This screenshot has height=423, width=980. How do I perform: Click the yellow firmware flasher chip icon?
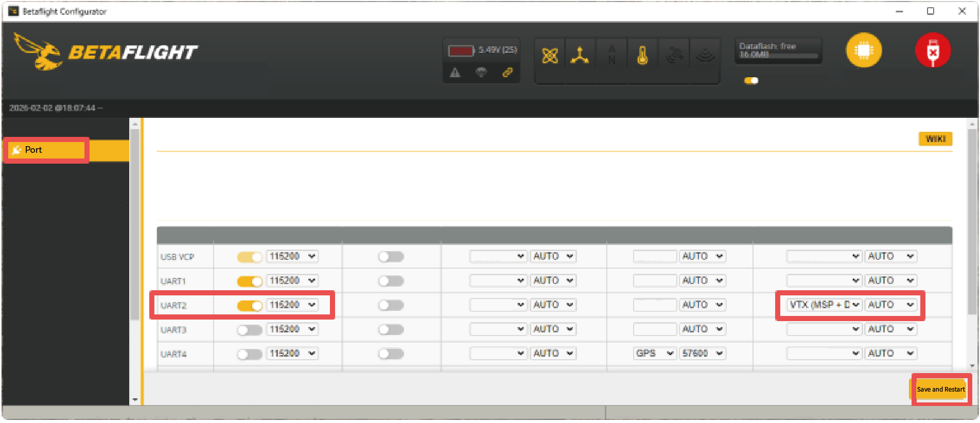(x=864, y=50)
